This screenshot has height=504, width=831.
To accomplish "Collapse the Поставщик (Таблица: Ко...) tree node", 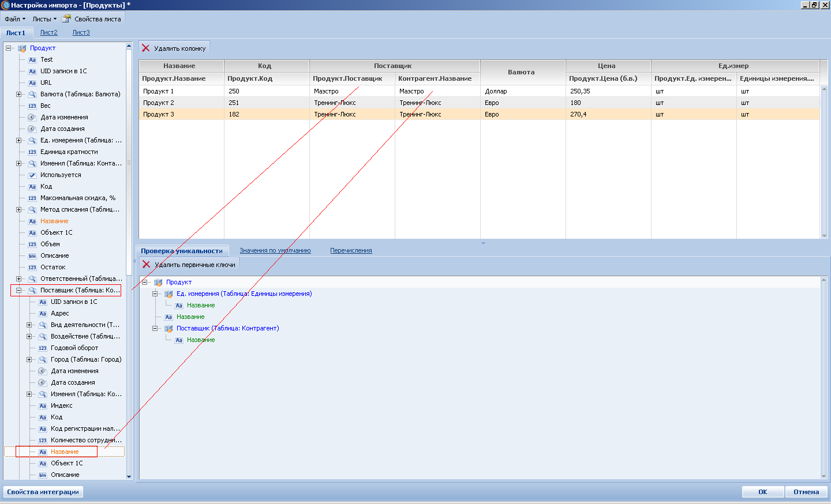I will coord(18,290).
